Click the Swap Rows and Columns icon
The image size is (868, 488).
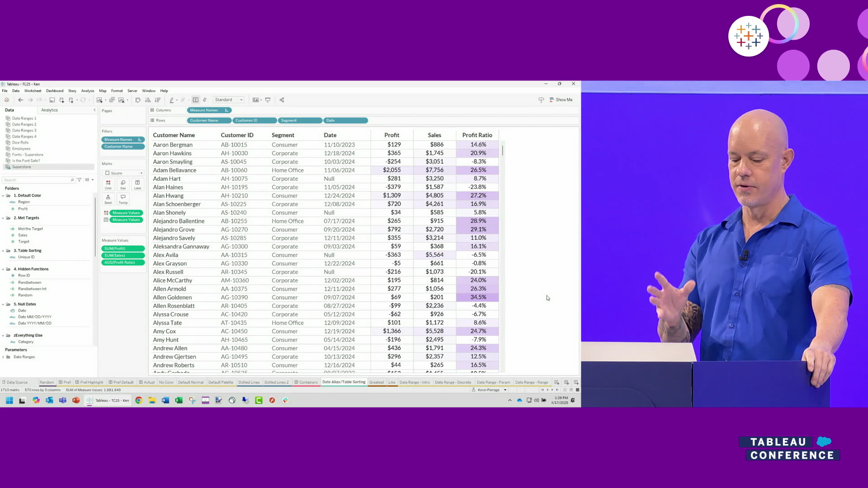click(138, 100)
